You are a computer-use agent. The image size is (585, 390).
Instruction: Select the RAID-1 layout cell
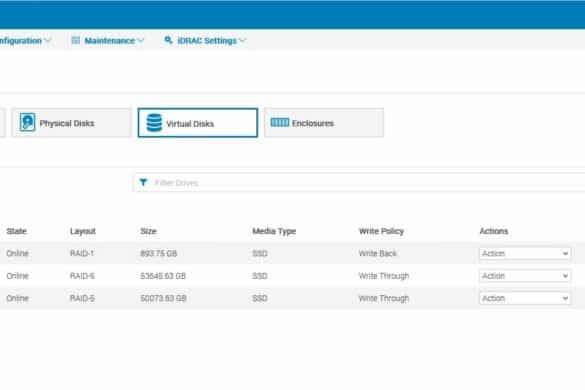pos(82,253)
